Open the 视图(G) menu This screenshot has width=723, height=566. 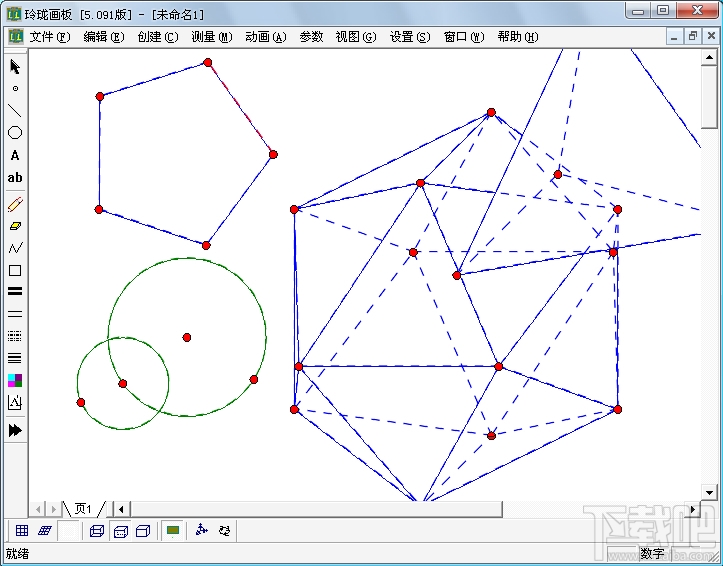click(x=356, y=37)
